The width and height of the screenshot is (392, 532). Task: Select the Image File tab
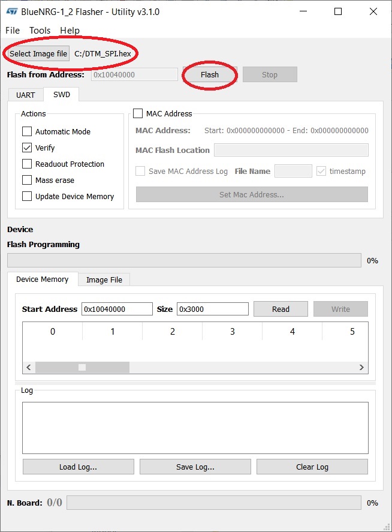pyautogui.click(x=104, y=280)
